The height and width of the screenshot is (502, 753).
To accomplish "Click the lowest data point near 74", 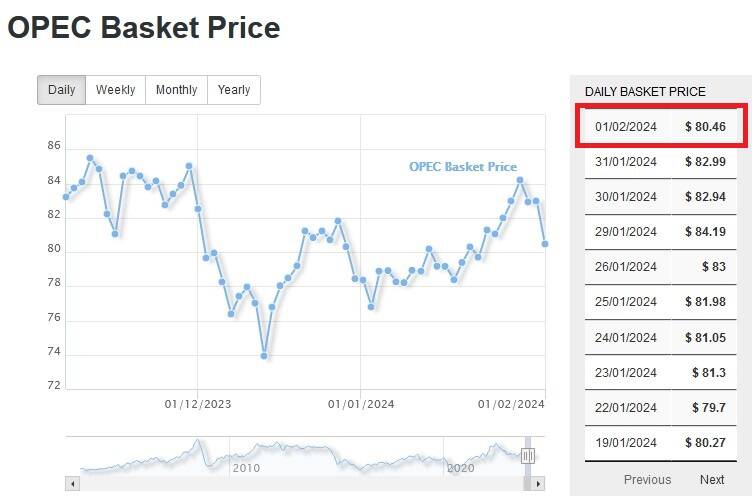I will click(x=264, y=355).
